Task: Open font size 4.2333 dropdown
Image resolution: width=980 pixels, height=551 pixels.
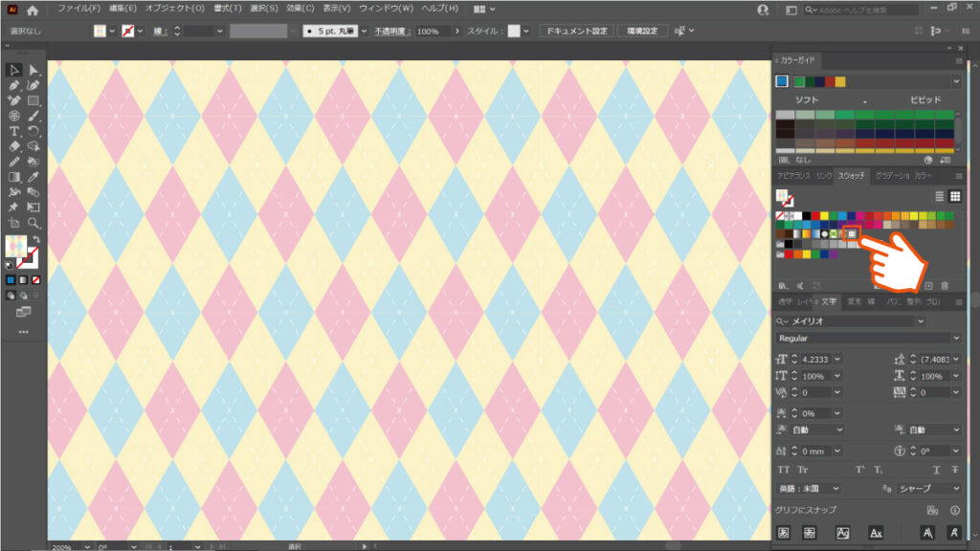Action: coord(837,360)
